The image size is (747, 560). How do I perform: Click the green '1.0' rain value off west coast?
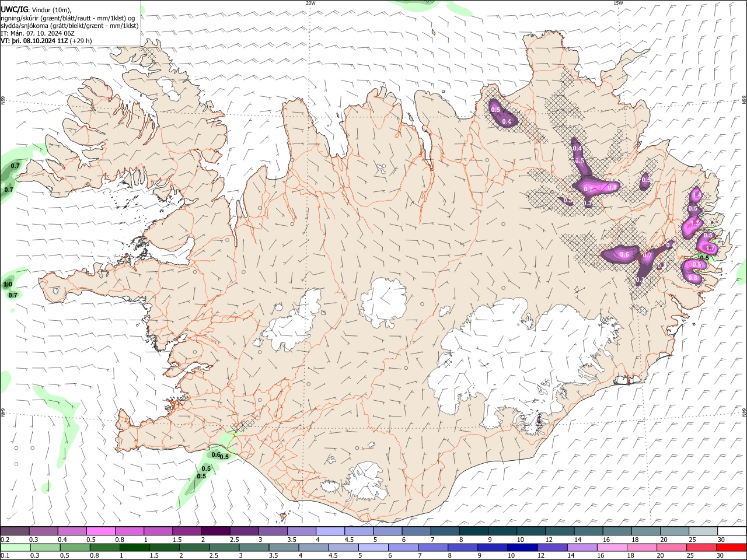coord(8,285)
